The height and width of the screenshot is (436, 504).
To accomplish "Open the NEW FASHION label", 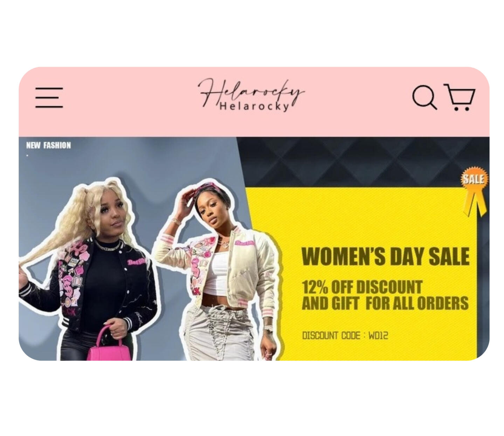I will tap(48, 145).
